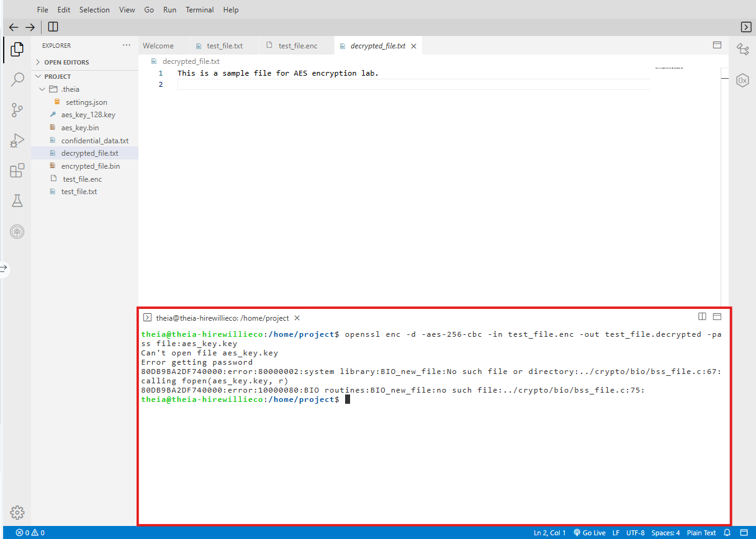756x539 pixels.
Task: Show errors and warnings count
Action: (30, 533)
